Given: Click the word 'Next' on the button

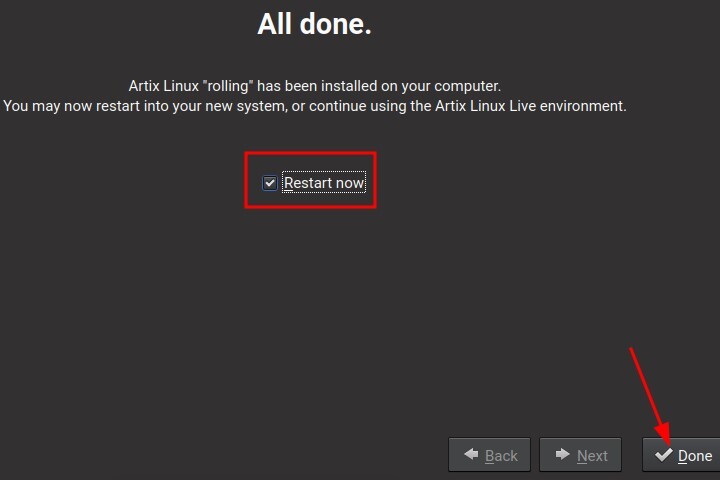Looking at the screenshot, I should [x=592, y=456].
